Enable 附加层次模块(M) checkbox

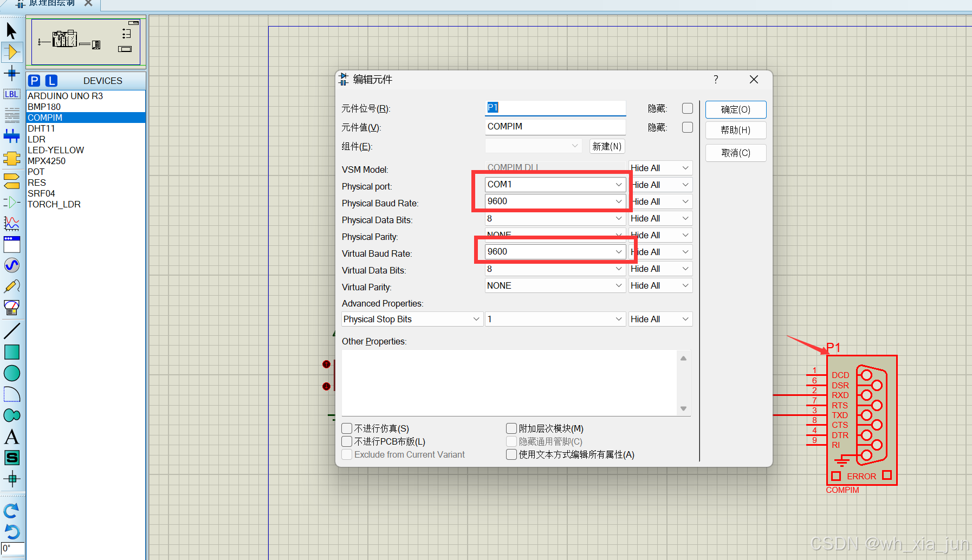(x=511, y=428)
